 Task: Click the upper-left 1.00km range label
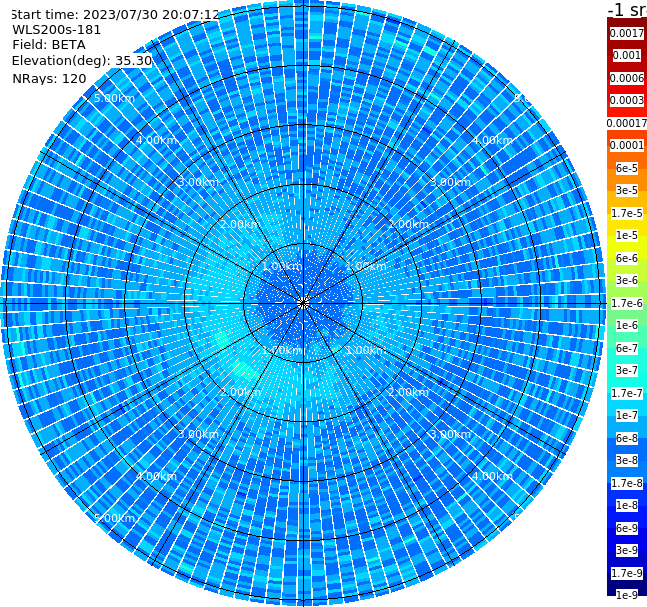282,266
